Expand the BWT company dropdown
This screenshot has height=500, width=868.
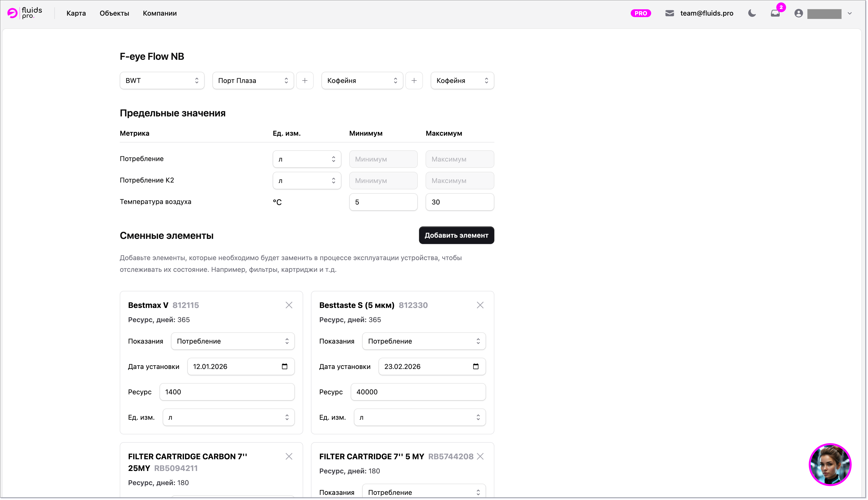coord(162,80)
